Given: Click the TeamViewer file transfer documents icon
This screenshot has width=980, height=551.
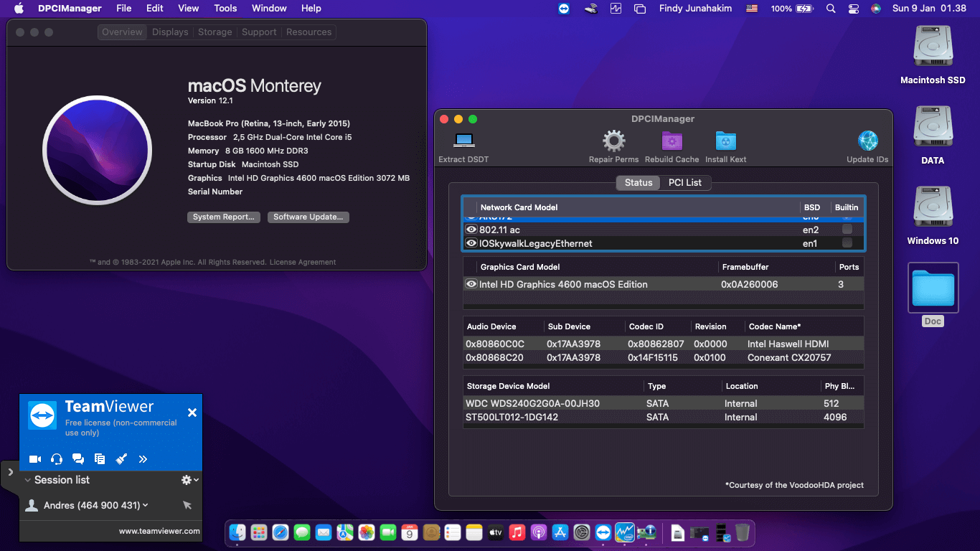Looking at the screenshot, I should (x=100, y=459).
